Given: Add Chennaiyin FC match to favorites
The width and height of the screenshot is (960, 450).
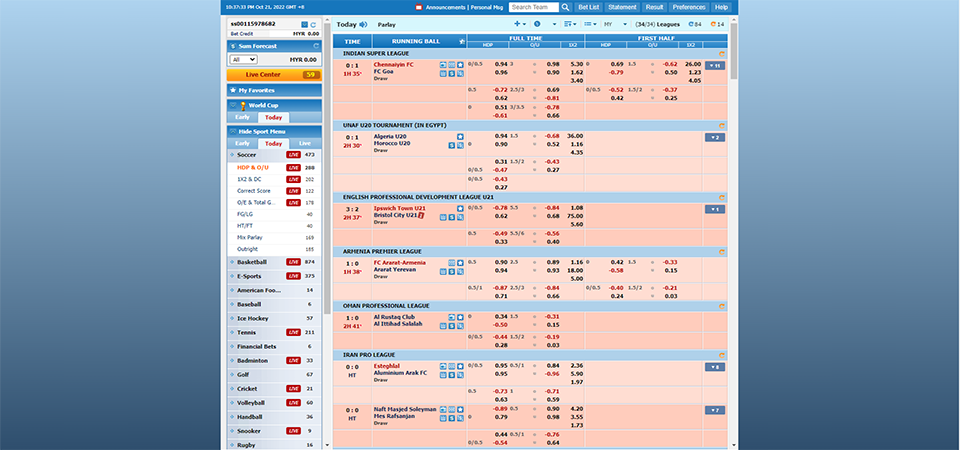Looking at the screenshot, I should (x=460, y=64).
